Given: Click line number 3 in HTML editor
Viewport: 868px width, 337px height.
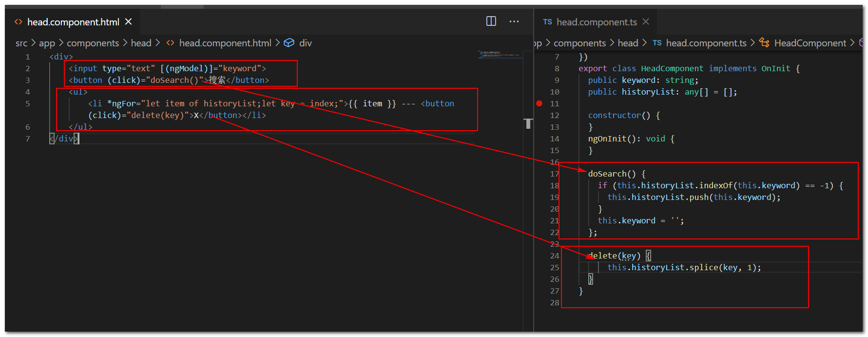Looking at the screenshot, I should click(28, 80).
